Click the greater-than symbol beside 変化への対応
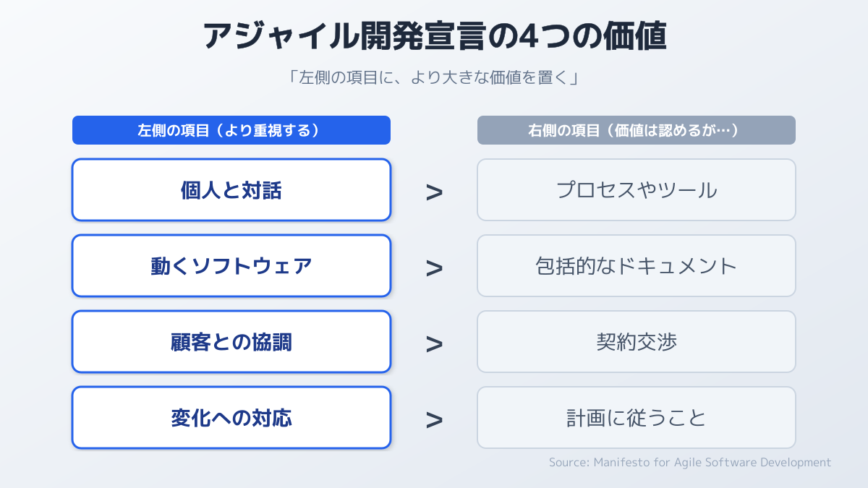This screenshot has width=868, height=488. 434,419
